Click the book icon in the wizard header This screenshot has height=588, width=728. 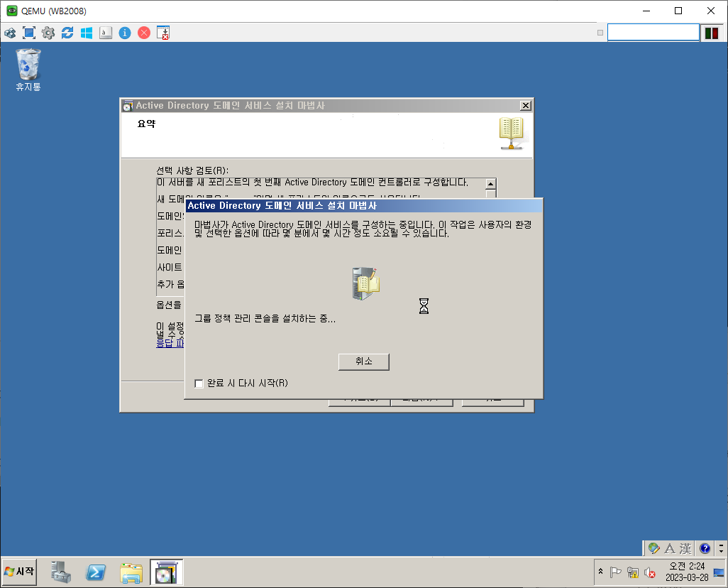(512, 134)
